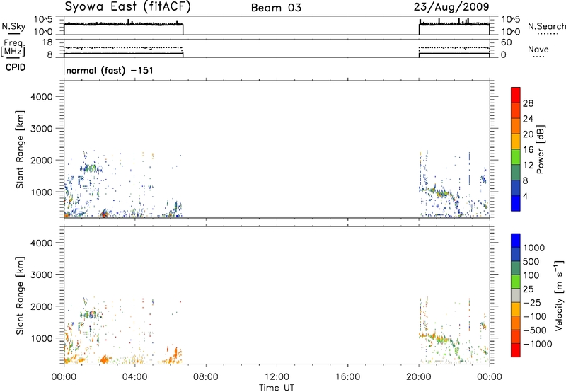Screen dimensions: 566x392
Task: Click the "4" power colorbar label
Action: click(x=526, y=196)
